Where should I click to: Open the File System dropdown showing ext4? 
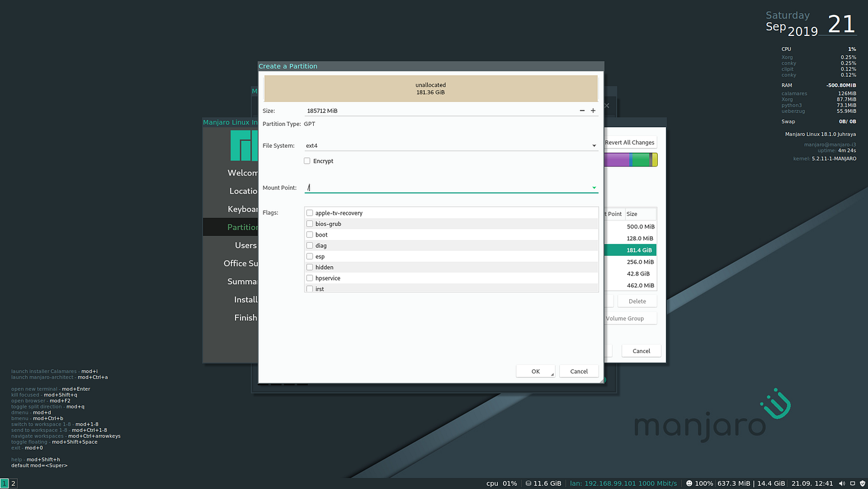tap(593, 145)
